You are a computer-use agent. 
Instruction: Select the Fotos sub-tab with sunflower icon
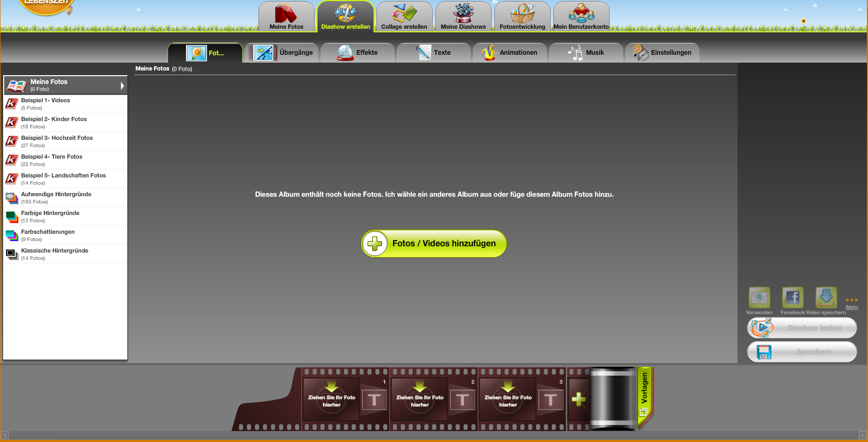pos(205,53)
